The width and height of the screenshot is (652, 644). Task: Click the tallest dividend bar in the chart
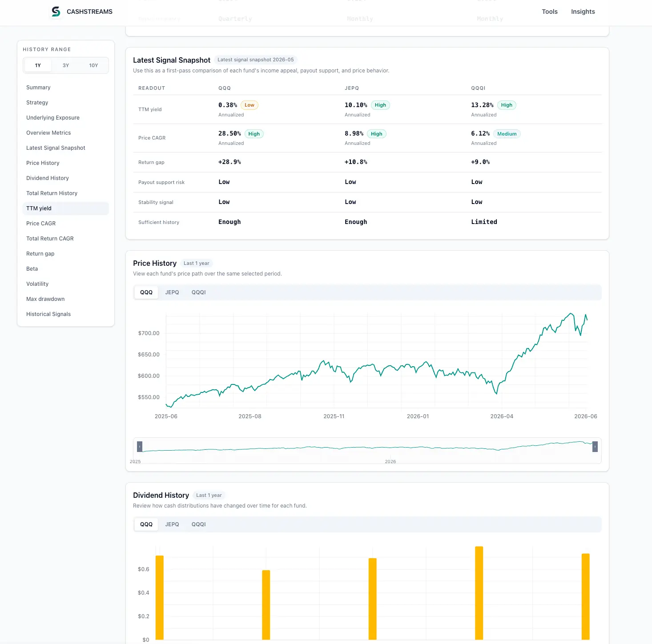(479, 593)
